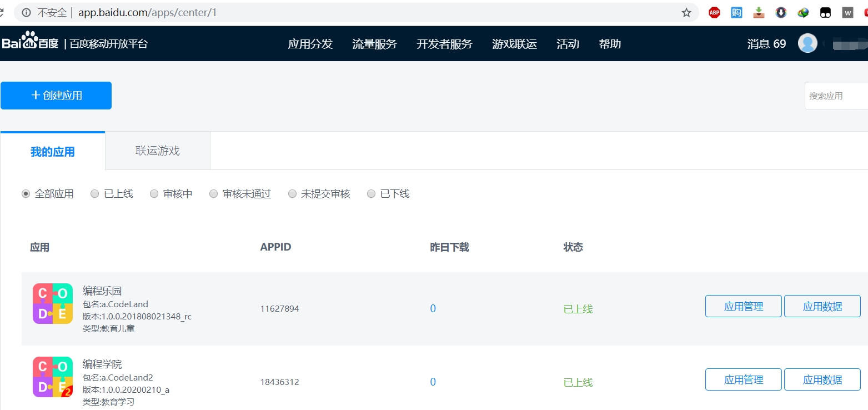This screenshot has height=410, width=868.
Task: Switch to the 联运游戏 tab
Action: coord(158,151)
